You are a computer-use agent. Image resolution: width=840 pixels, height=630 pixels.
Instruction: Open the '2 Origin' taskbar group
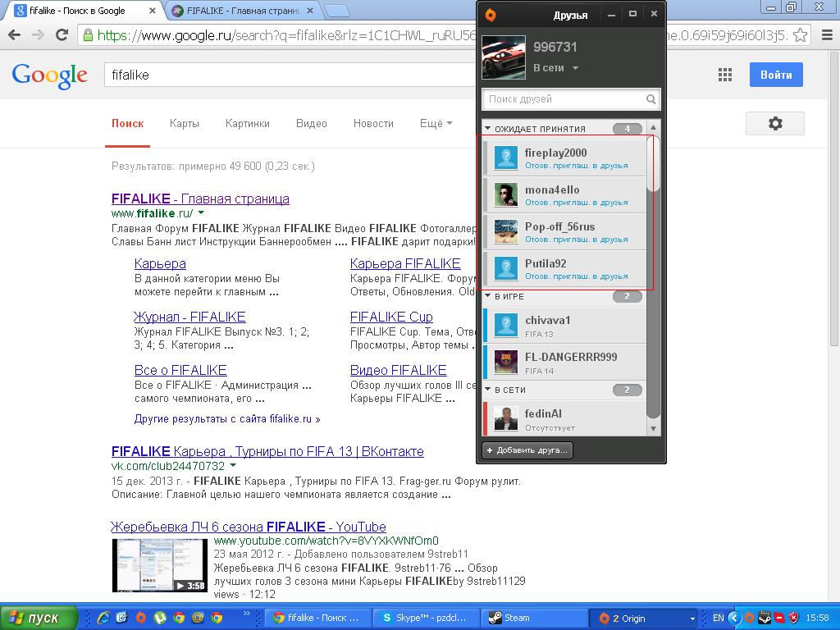[x=645, y=618]
